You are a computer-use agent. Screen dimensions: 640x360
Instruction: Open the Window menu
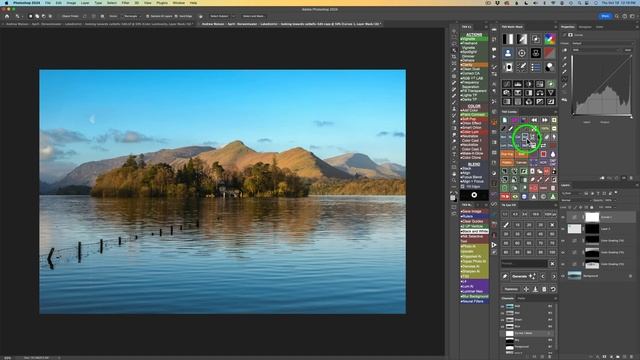click(179, 2)
